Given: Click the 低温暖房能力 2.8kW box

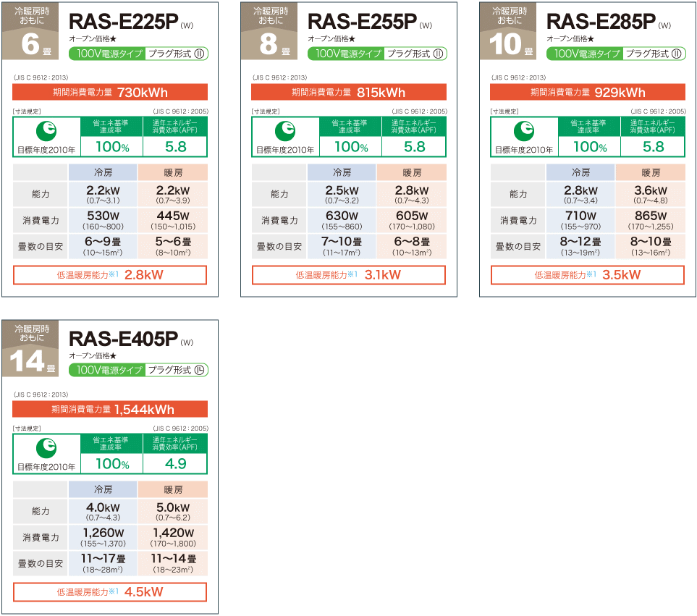Looking at the screenshot, I should (110, 275).
